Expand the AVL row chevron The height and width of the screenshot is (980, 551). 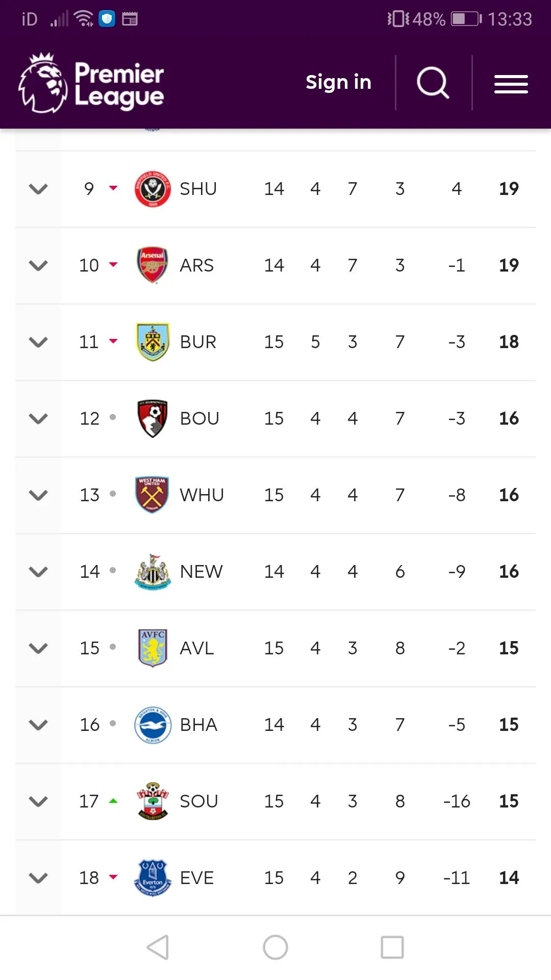click(38, 649)
